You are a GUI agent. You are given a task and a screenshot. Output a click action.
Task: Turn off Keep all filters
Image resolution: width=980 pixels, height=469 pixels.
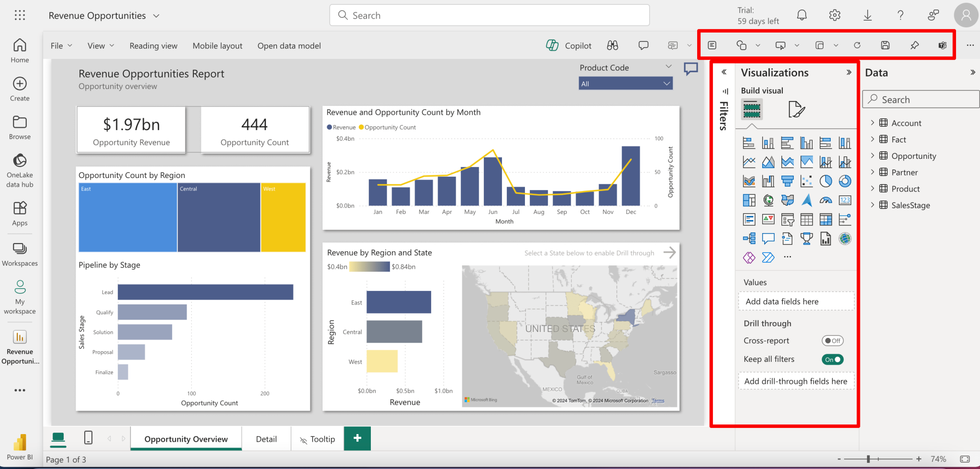[x=833, y=359]
